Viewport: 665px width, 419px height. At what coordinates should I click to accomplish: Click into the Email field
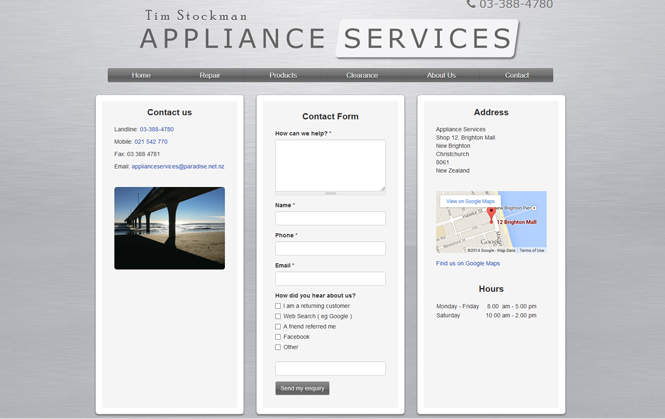tap(330, 279)
